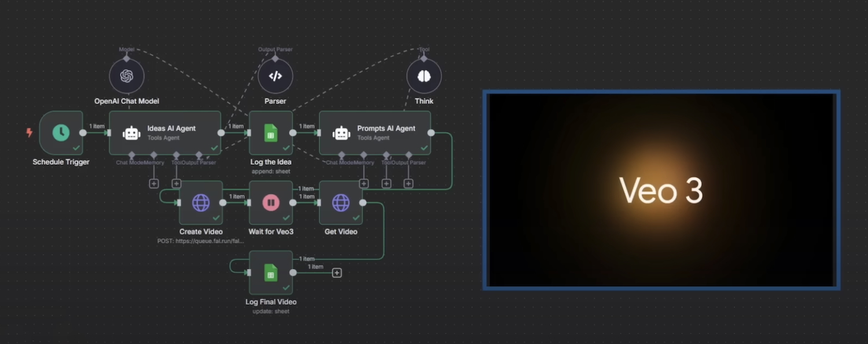Add a Memory sub-node to Prompts AI Agent
This screenshot has width=868, height=344.
pyautogui.click(x=364, y=183)
